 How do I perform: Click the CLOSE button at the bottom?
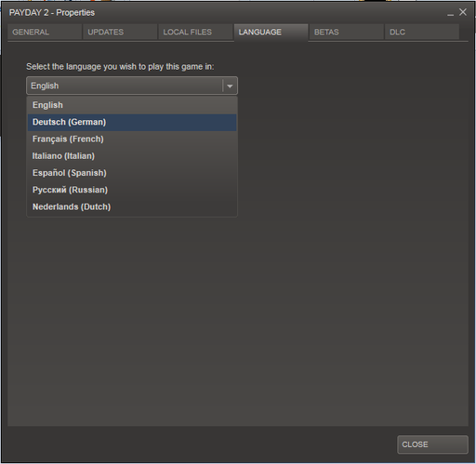pyautogui.click(x=432, y=444)
